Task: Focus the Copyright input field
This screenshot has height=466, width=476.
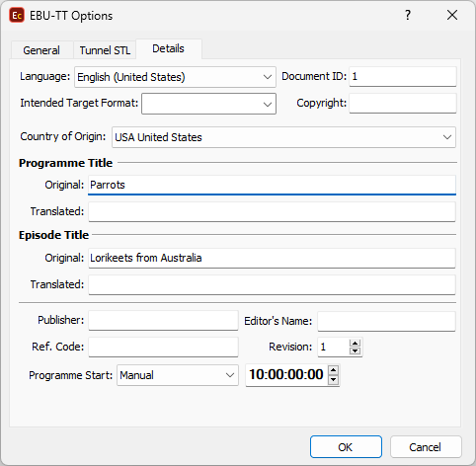Action: click(403, 103)
